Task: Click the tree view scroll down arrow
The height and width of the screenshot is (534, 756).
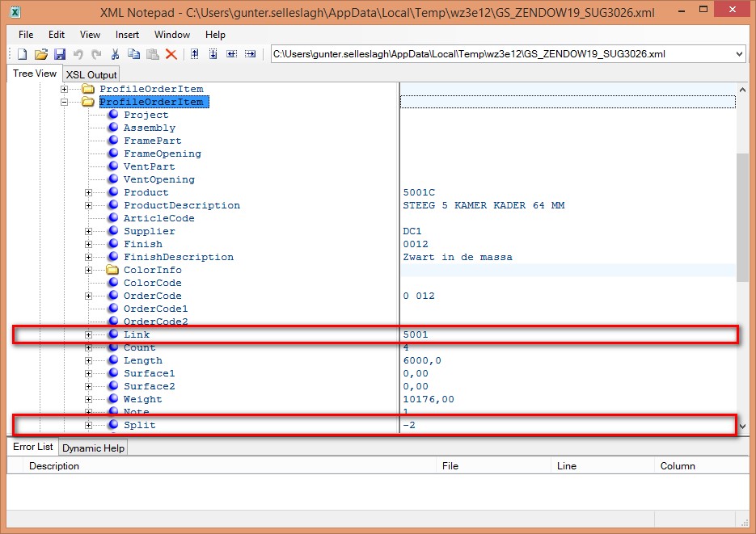Action: click(x=742, y=426)
